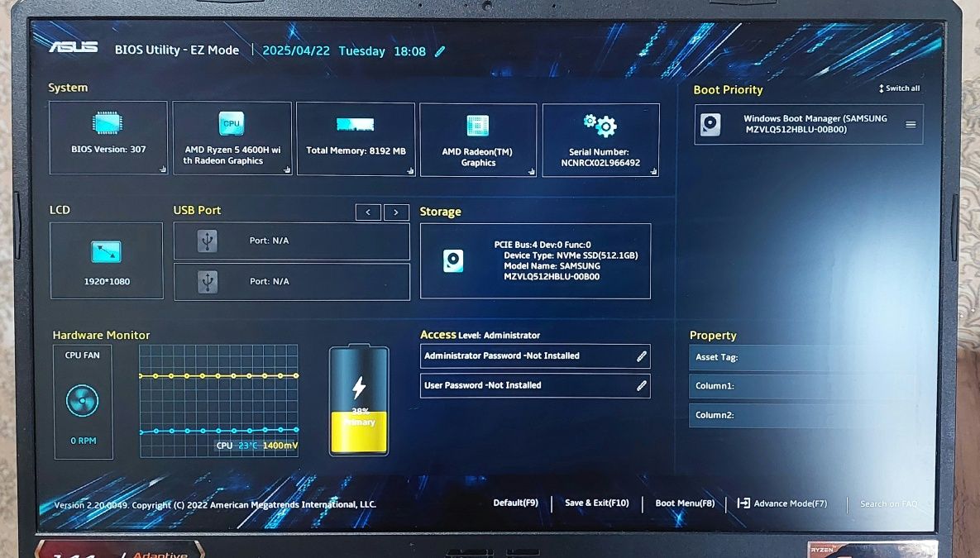Open the BIOS Version chip icon tile
This screenshot has height=558, width=980.
[107, 123]
